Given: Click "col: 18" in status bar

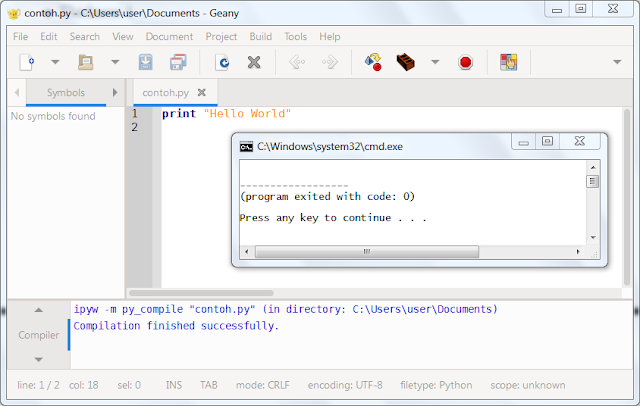Looking at the screenshot, I should (84, 385).
